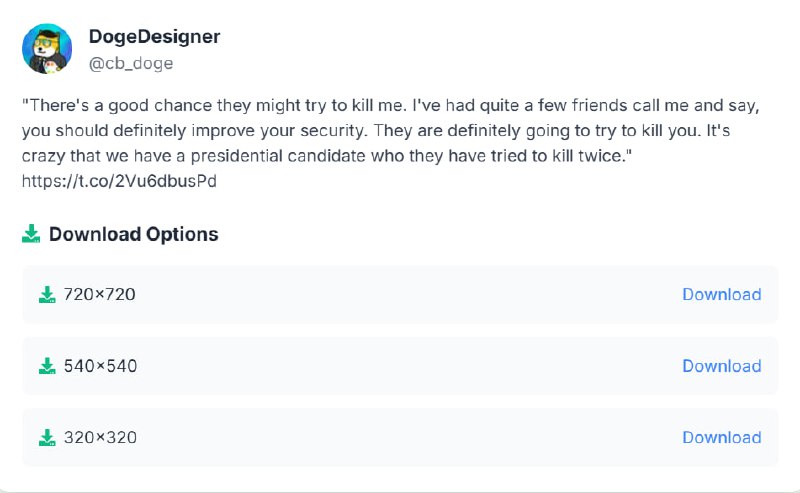Click the DogeDesigner display name
The width and height of the screenshot is (800, 493).
tap(154, 37)
